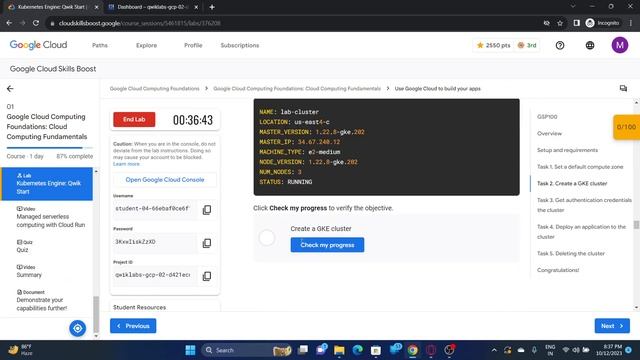
Task: Click the Password field value
Action: click(x=154, y=242)
